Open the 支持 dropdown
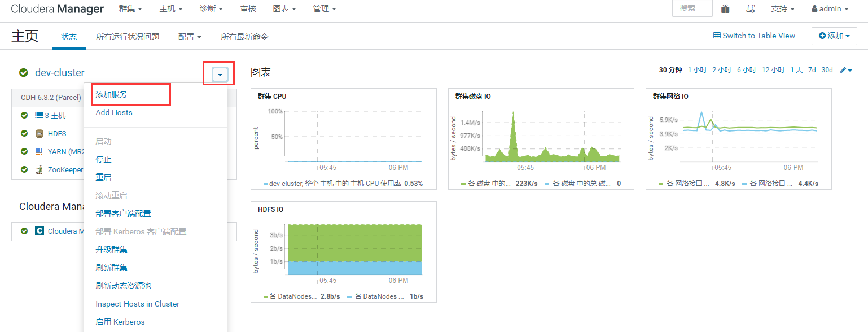Screen dimensions: 868x332 pyautogui.click(x=783, y=9)
